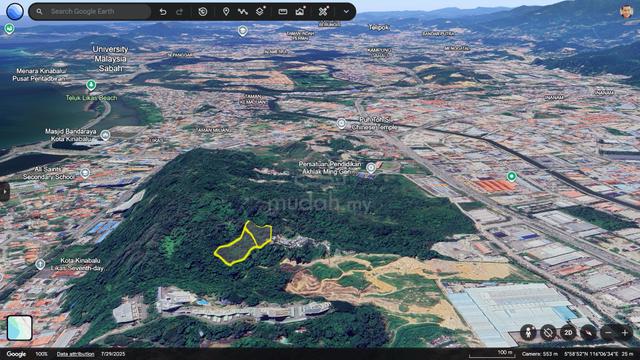Click the coordinates readout in status bar
Viewport: 640px width, 360px height.
pos(591,354)
